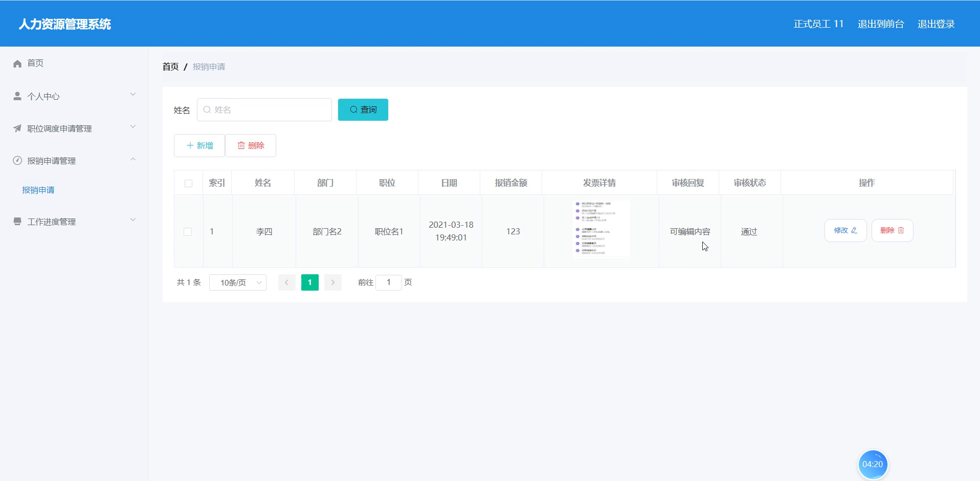980x481 pixels.
Task: Collapse the 报销申请管理 chevron
Action: 133,159
